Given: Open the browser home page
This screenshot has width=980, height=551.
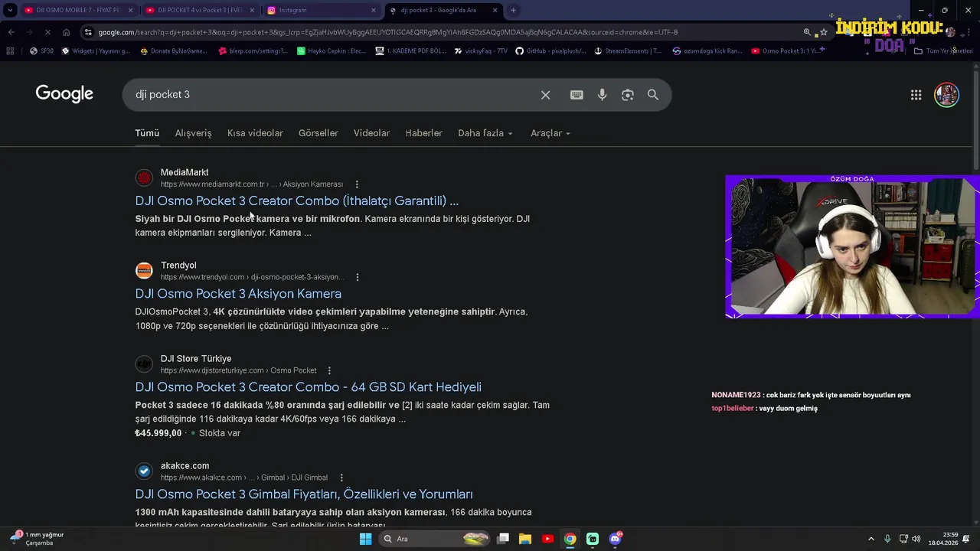Looking at the screenshot, I should tap(67, 32).
